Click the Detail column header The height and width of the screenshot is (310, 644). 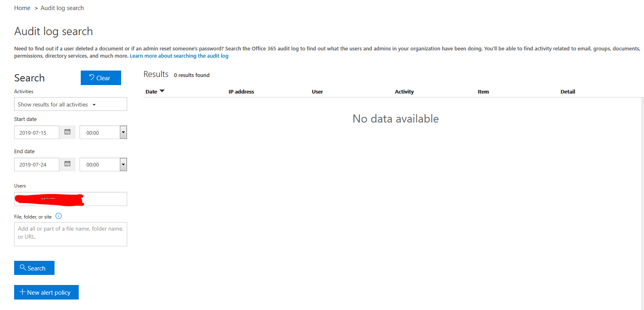(x=568, y=92)
